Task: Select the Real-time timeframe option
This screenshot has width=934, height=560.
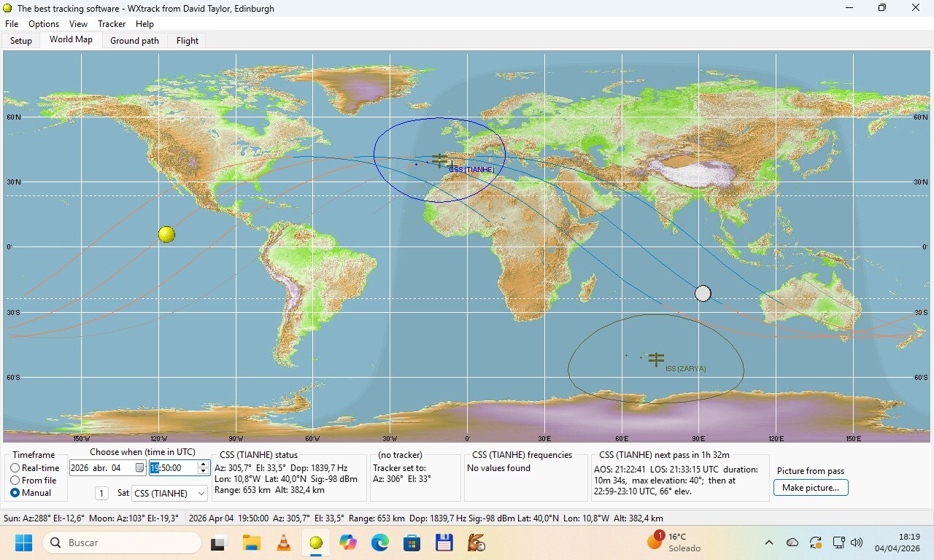Action: (15, 468)
